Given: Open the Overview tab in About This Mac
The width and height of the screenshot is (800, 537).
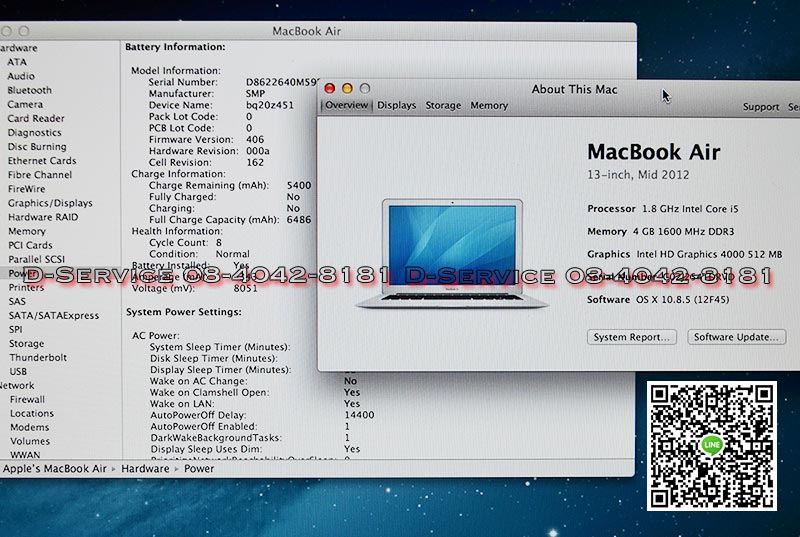Looking at the screenshot, I should tap(346, 105).
